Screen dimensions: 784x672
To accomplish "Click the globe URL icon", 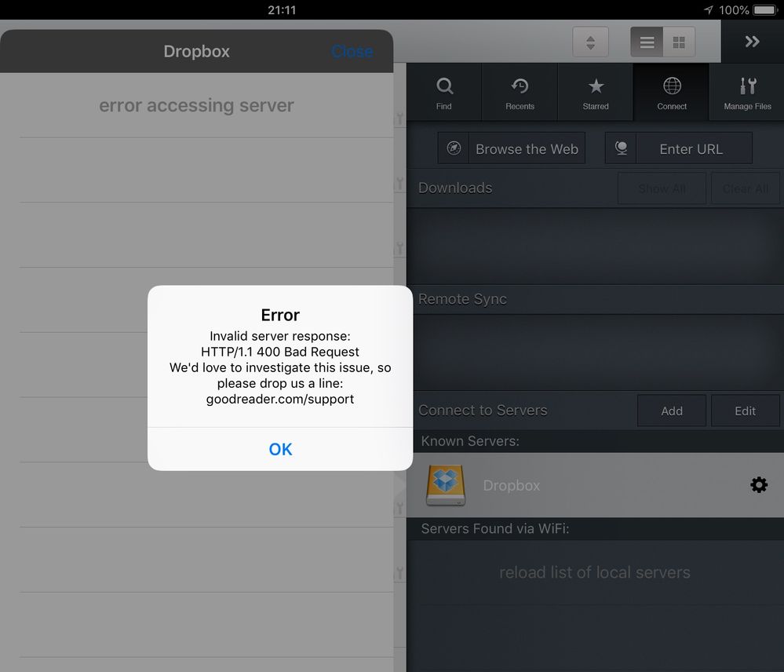I will [x=621, y=148].
